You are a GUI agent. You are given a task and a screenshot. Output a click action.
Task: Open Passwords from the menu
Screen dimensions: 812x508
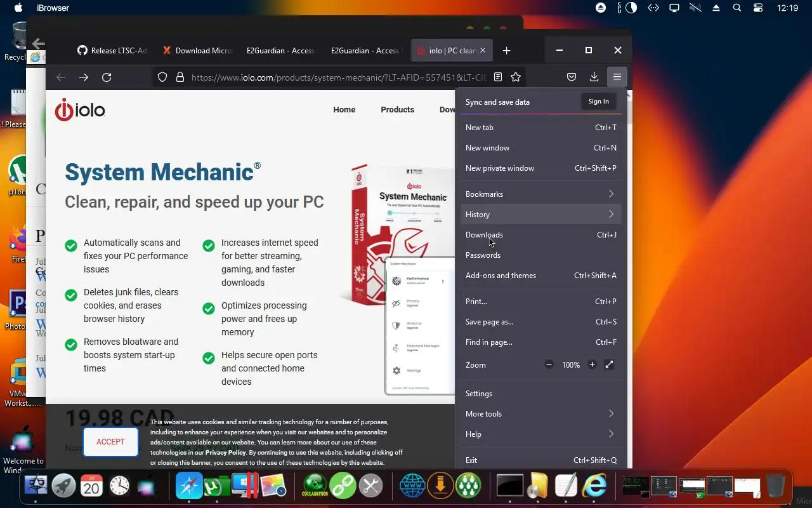coord(540,255)
